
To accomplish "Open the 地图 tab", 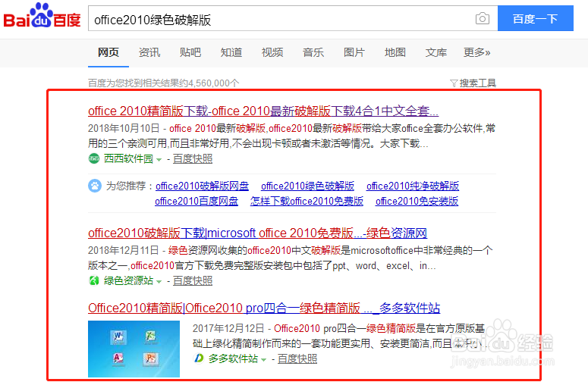I will (x=395, y=52).
